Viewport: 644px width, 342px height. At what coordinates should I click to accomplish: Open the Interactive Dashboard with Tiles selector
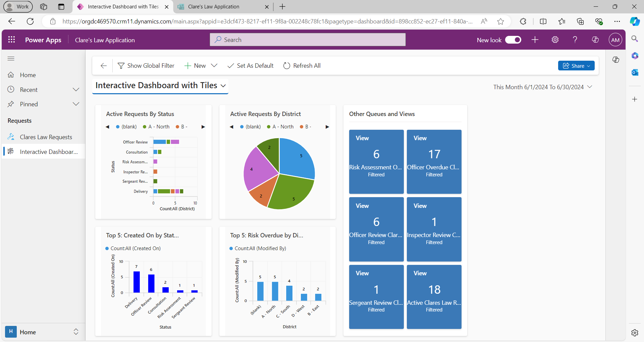tap(160, 85)
